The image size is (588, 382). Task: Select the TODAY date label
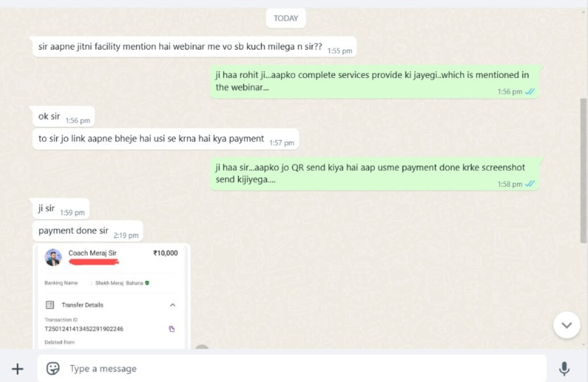[x=285, y=18]
